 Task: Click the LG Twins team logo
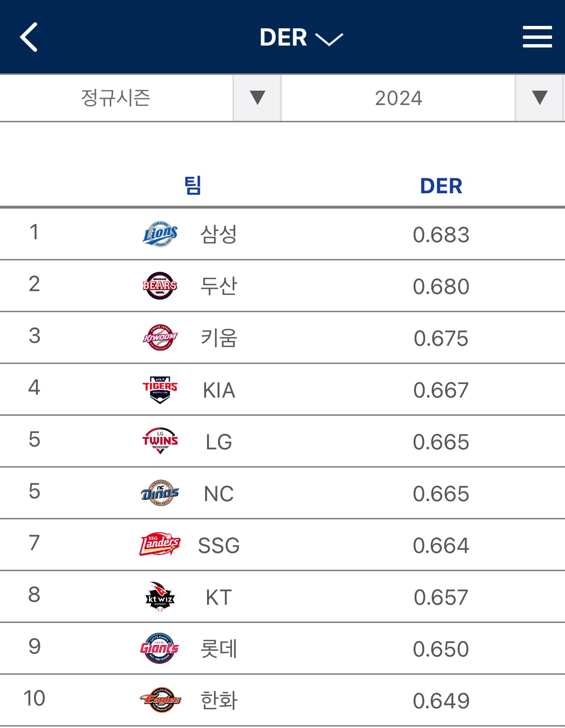[x=160, y=441]
